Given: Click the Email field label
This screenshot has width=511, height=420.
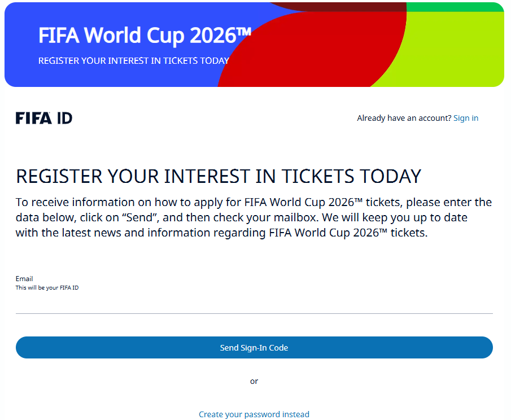Looking at the screenshot, I should pos(24,278).
